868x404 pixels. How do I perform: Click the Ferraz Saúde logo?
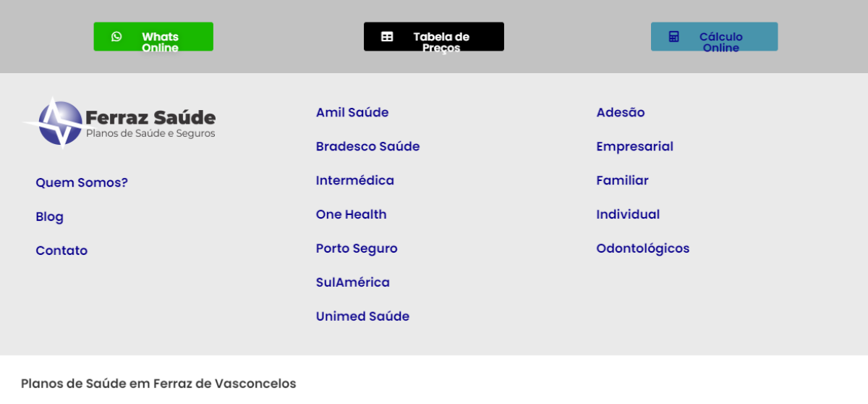tap(120, 122)
